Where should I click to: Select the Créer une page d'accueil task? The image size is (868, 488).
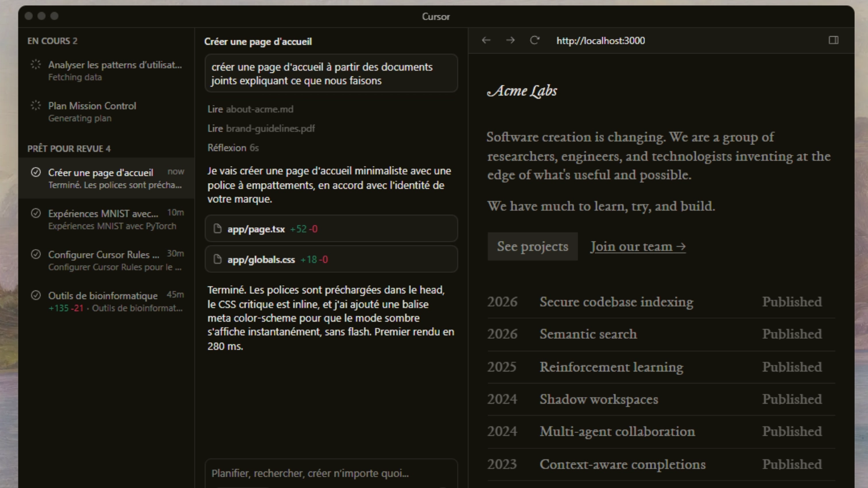click(x=106, y=179)
